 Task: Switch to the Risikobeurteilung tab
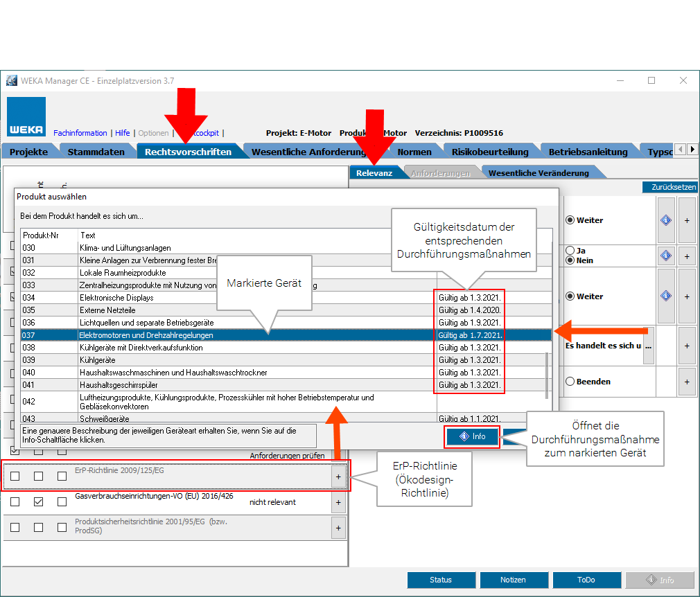pyautogui.click(x=489, y=152)
